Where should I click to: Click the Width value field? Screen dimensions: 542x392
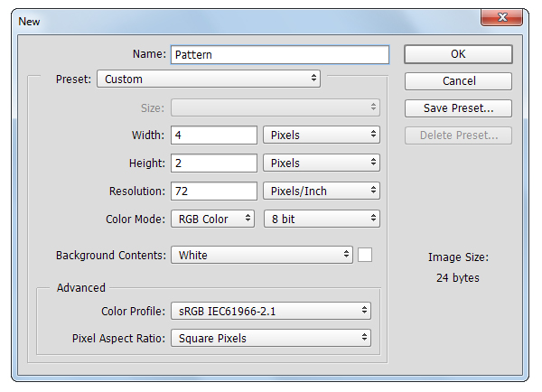tap(214, 135)
